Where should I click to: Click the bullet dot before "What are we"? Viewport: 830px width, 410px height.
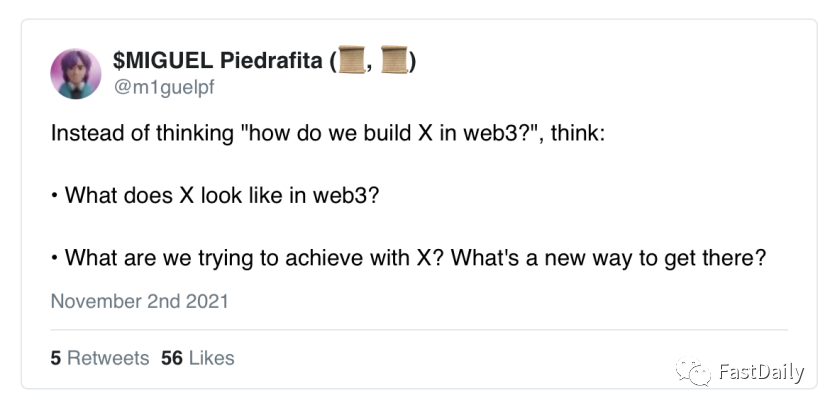54,258
